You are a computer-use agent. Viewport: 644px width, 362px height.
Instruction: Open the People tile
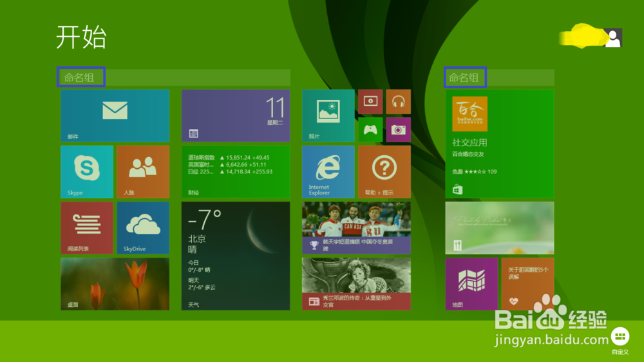coord(143,172)
